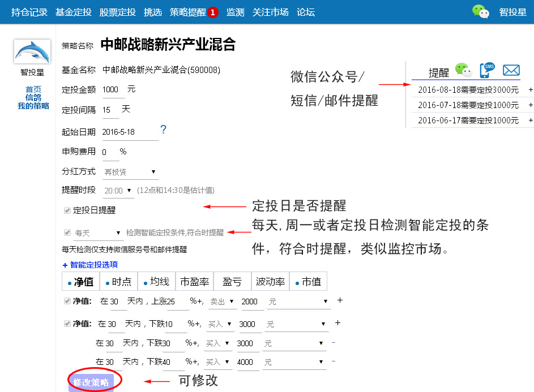Open the 分红方式 再投资 dropdown
Screen dimensions: 534x392
[130, 172]
